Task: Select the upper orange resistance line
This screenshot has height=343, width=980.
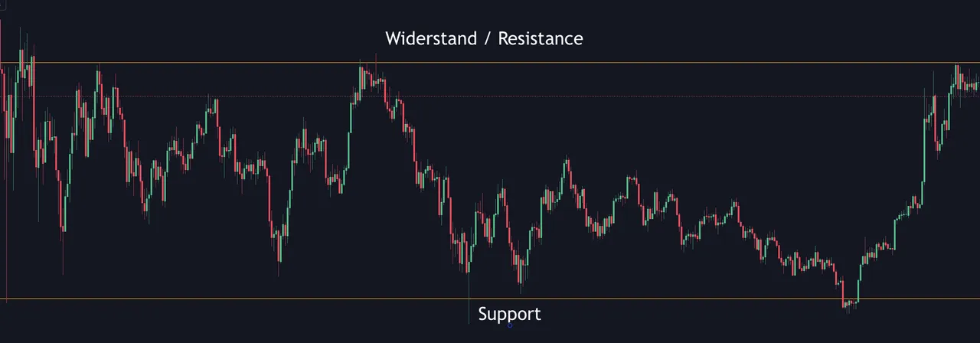Action: click(x=490, y=63)
